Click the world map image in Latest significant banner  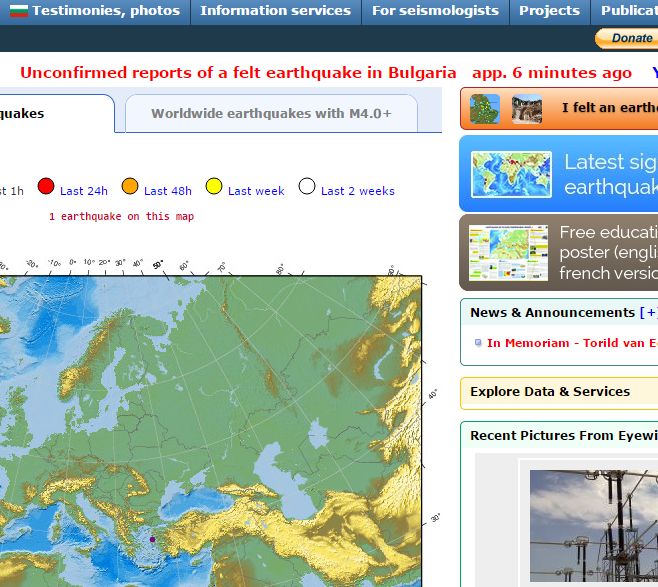pyautogui.click(x=511, y=174)
